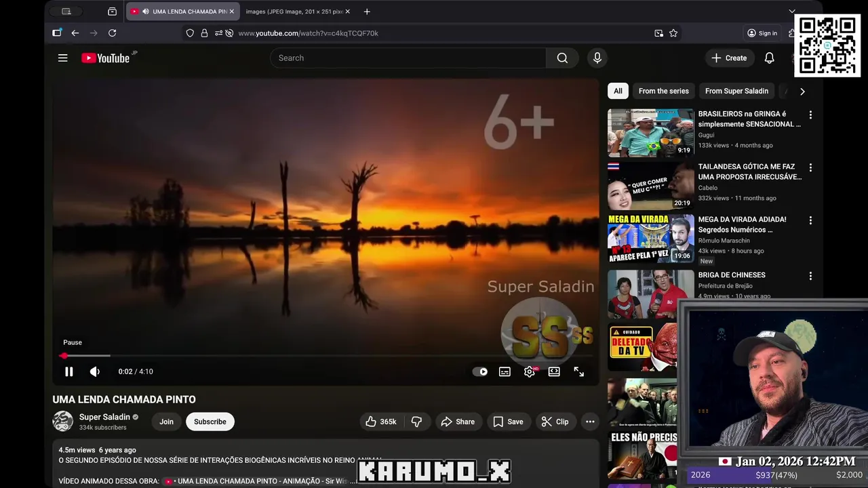Seek on the video progress bar

[x=325, y=355]
